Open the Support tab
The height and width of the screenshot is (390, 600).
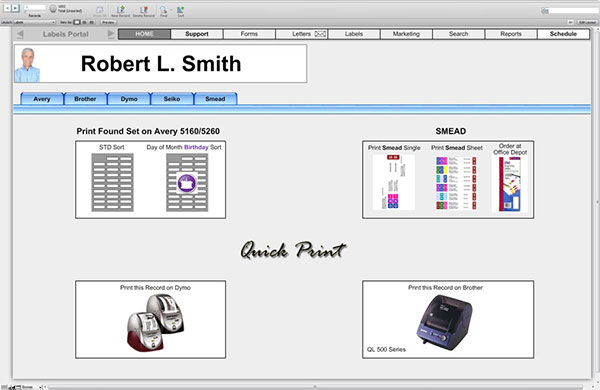pos(197,34)
